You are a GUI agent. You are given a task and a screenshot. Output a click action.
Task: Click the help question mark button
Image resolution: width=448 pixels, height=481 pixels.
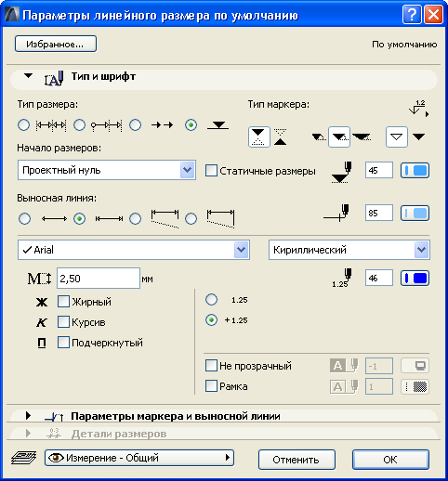412,14
